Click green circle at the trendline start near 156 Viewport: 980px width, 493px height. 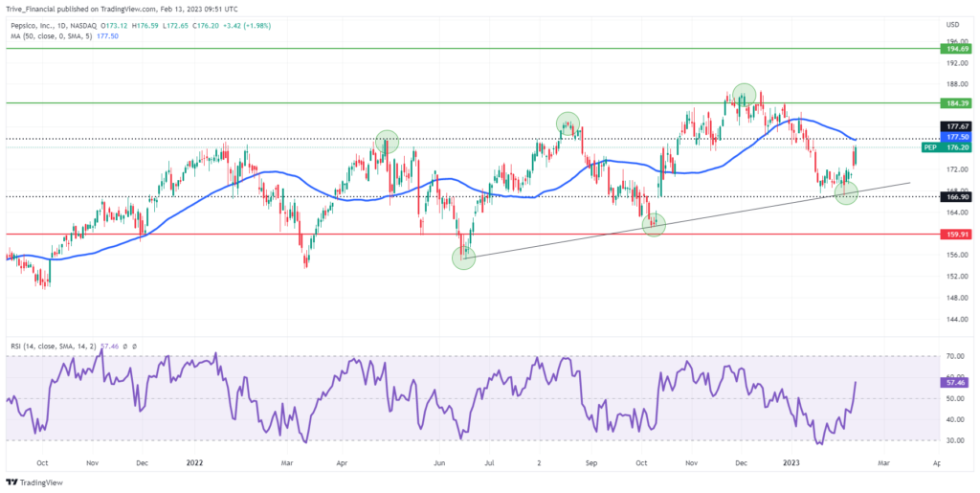click(464, 258)
